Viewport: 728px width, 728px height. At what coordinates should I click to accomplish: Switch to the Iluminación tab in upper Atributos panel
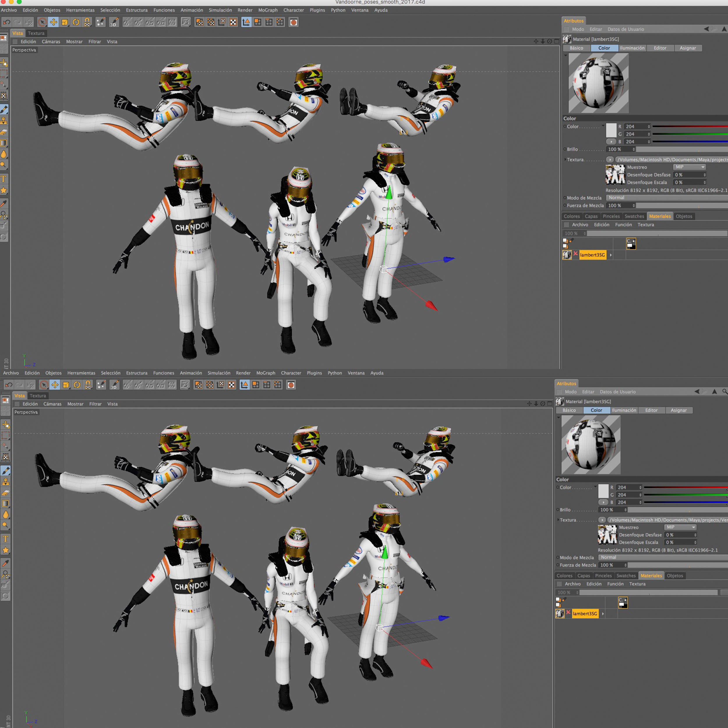pos(632,48)
